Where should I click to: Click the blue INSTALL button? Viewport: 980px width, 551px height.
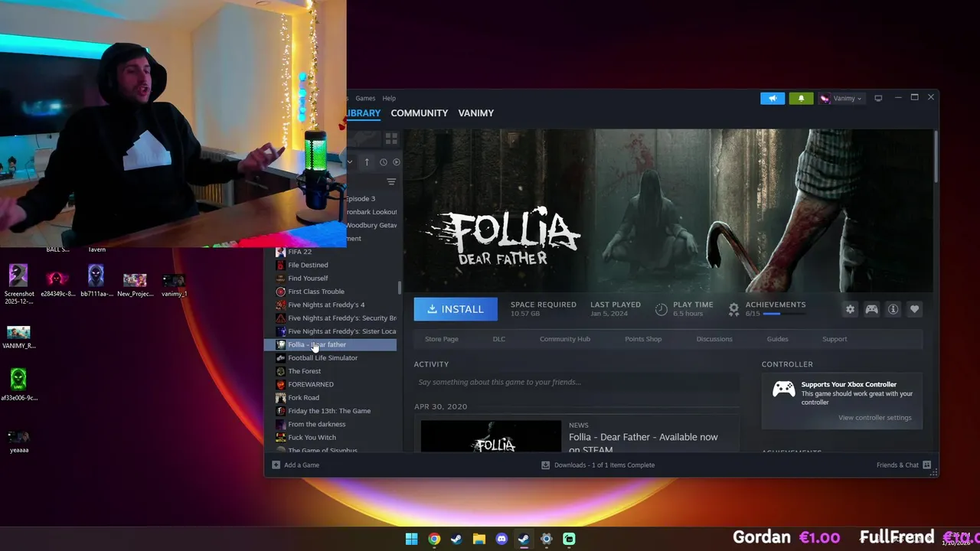click(456, 309)
